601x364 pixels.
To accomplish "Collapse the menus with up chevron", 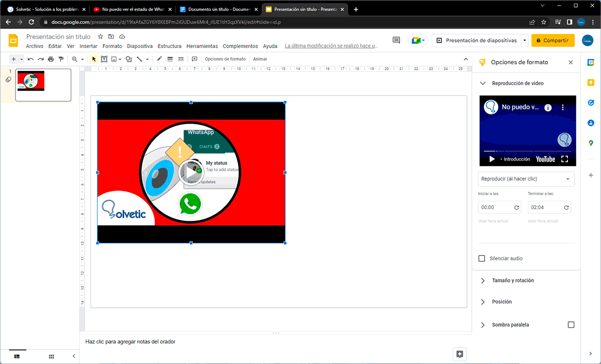I will coord(465,59).
